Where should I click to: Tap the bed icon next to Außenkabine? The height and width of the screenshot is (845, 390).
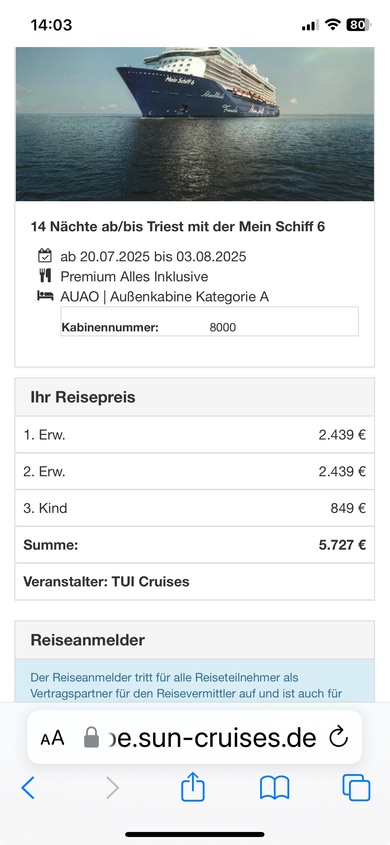(45, 296)
